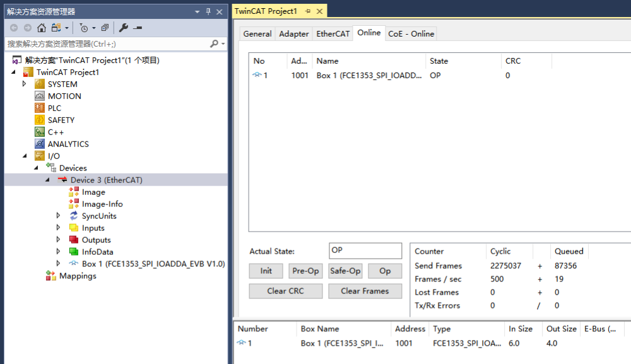Click the Box Name column header
Viewport: 631px width, 364px height.
tap(344, 329)
